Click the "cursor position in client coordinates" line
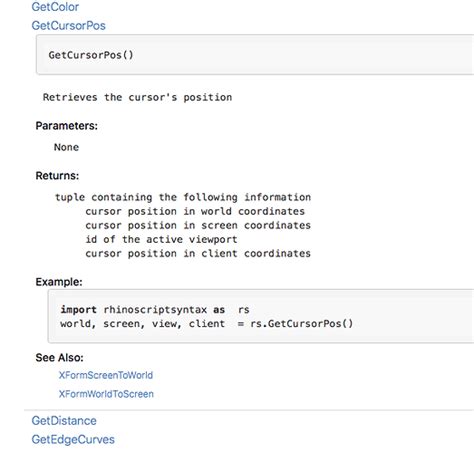 pyautogui.click(x=198, y=253)
